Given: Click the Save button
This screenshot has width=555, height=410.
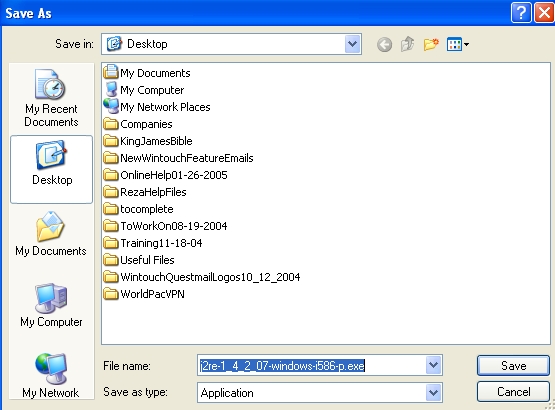Looking at the screenshot, I should tap(513, 365).
